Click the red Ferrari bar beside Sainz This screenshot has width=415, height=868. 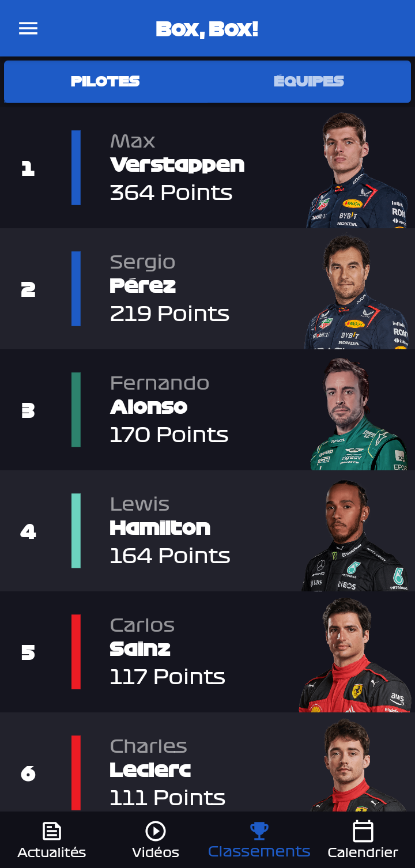[x=76, y=652]
